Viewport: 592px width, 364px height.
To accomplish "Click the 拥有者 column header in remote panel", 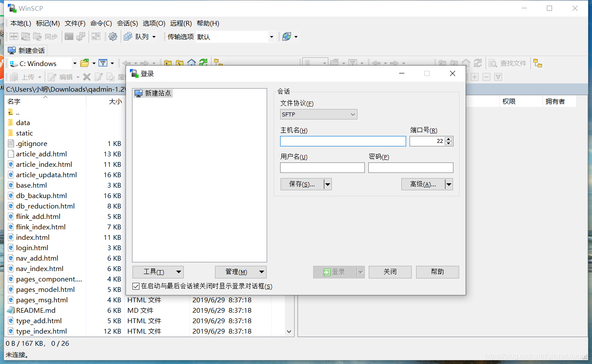I will point(560,102).
